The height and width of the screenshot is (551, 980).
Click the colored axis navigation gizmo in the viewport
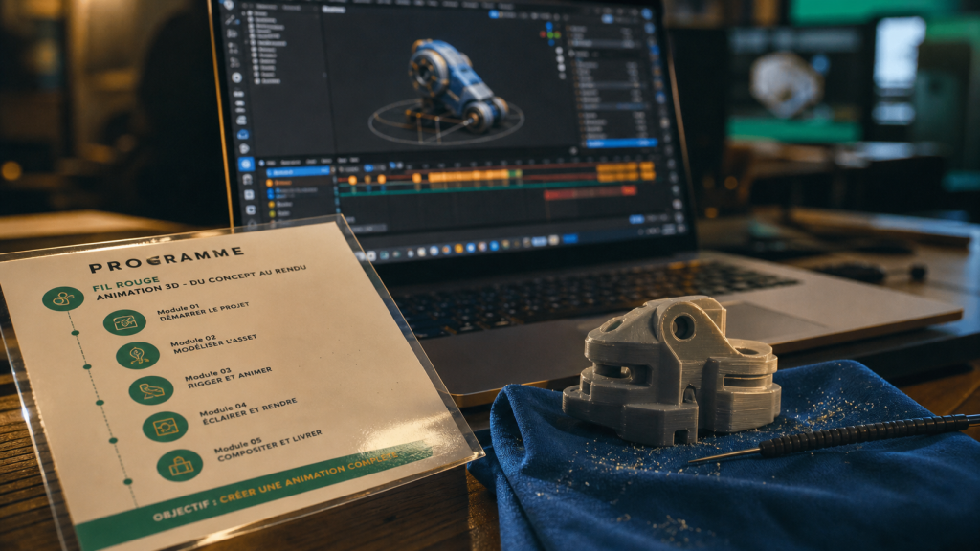(x=549, y=34)
